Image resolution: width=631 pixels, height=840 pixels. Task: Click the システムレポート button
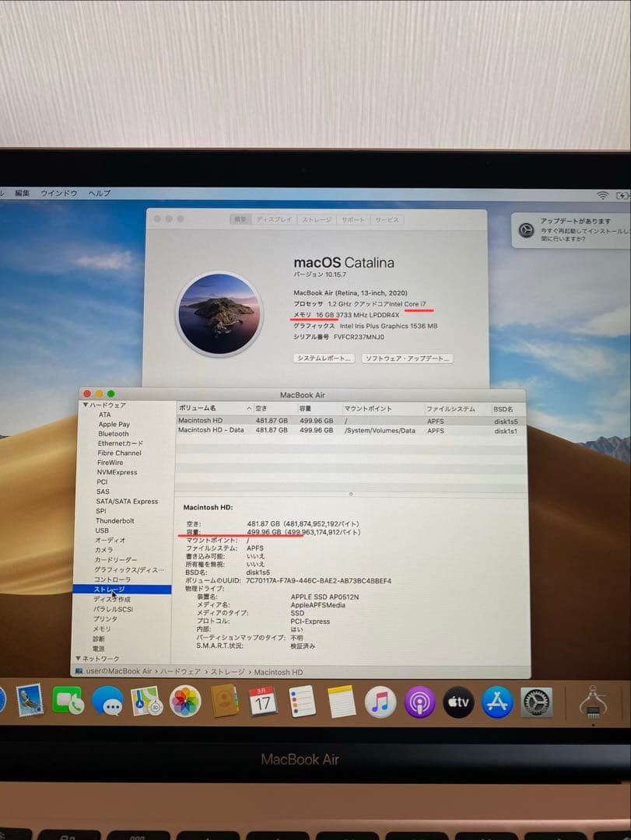[324, 357]
